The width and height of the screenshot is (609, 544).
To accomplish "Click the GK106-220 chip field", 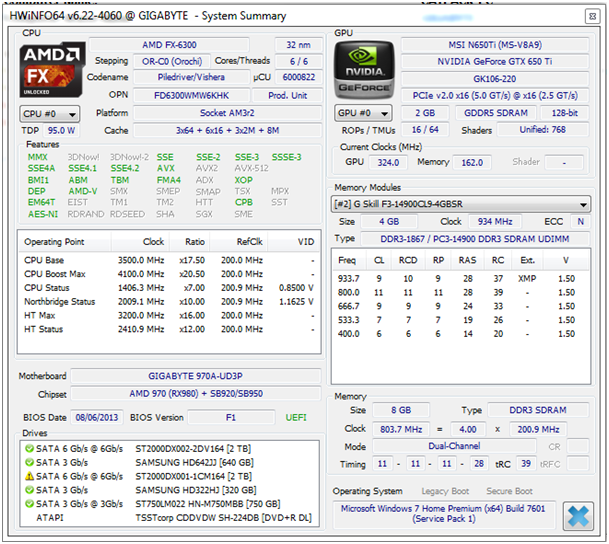I will pos(495,79).
